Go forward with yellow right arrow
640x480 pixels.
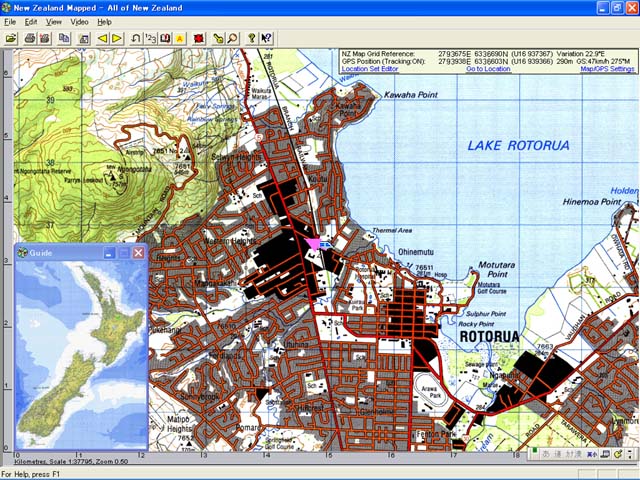(x=117, y=38)
